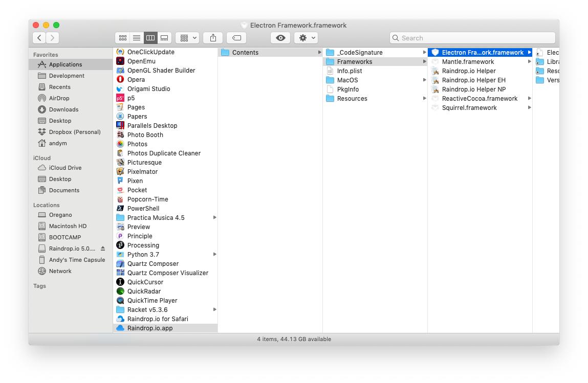
Task: Switch to gallery view
Action: click(164, 38)
